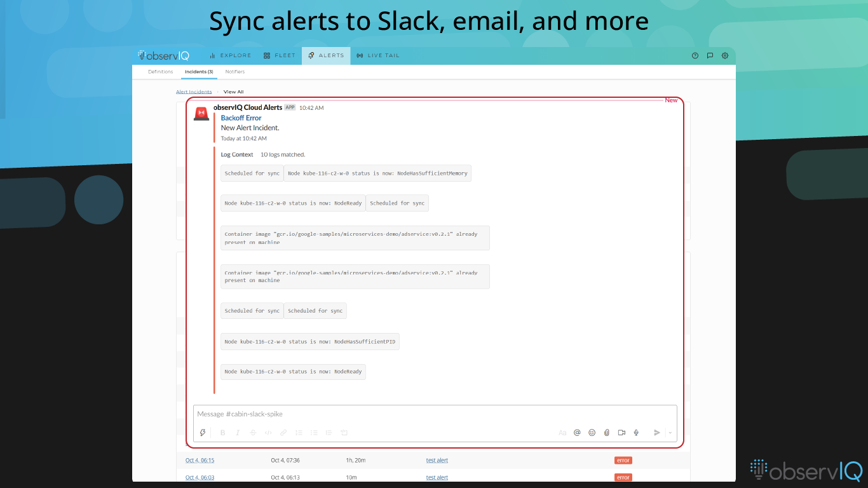Click the 'Oct 4, 07:36' cell

click(285, 461)
